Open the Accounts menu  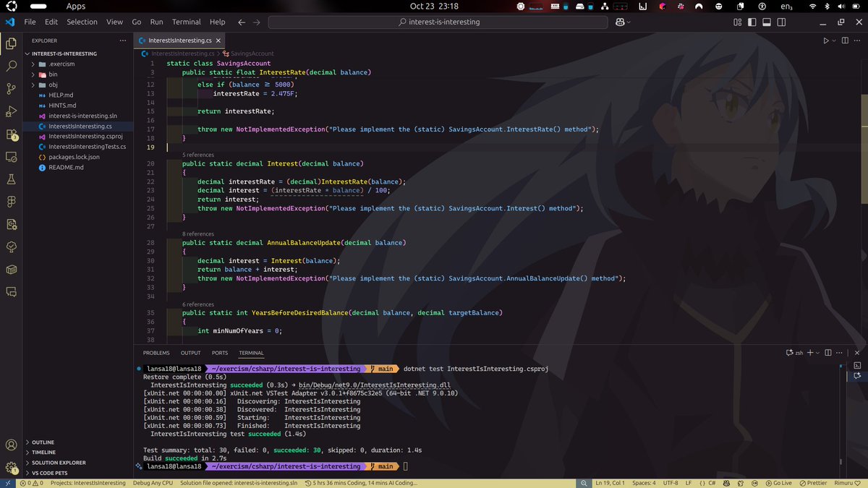point(11,445)
